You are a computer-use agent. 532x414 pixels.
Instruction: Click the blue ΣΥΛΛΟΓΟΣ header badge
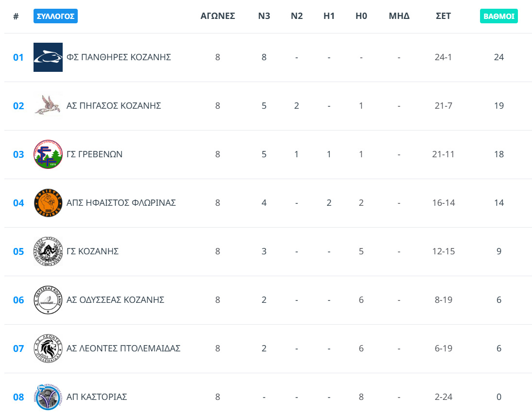(x=55, y=16)
